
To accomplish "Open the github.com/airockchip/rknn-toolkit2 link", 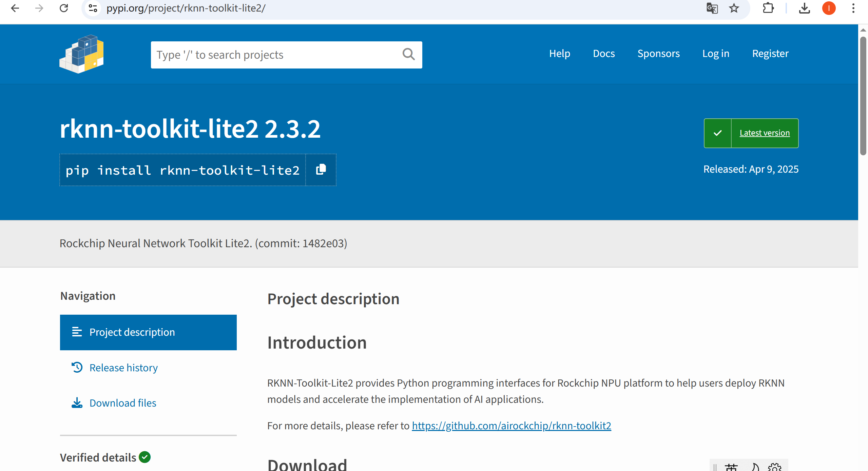I will click(512, 426).
